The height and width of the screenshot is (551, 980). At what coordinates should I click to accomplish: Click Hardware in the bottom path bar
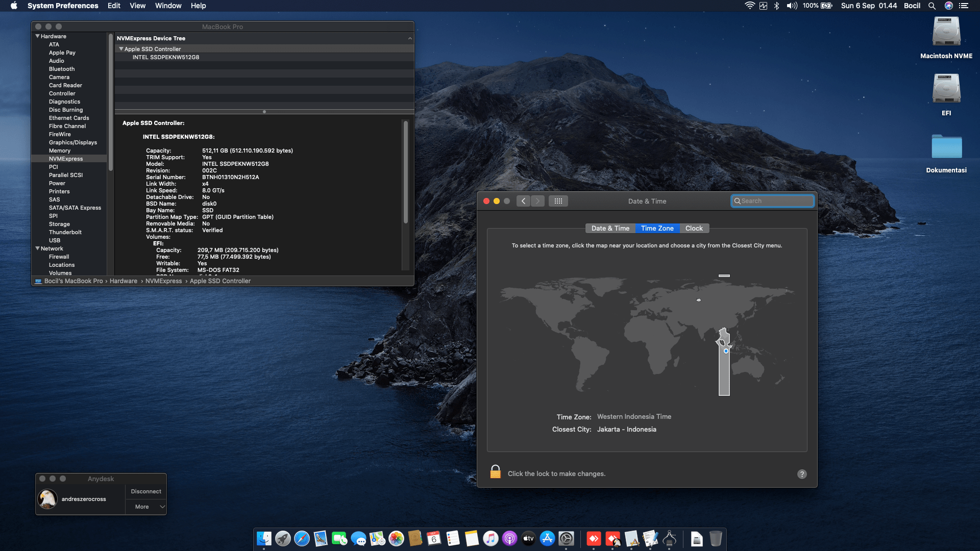[123, 281]
